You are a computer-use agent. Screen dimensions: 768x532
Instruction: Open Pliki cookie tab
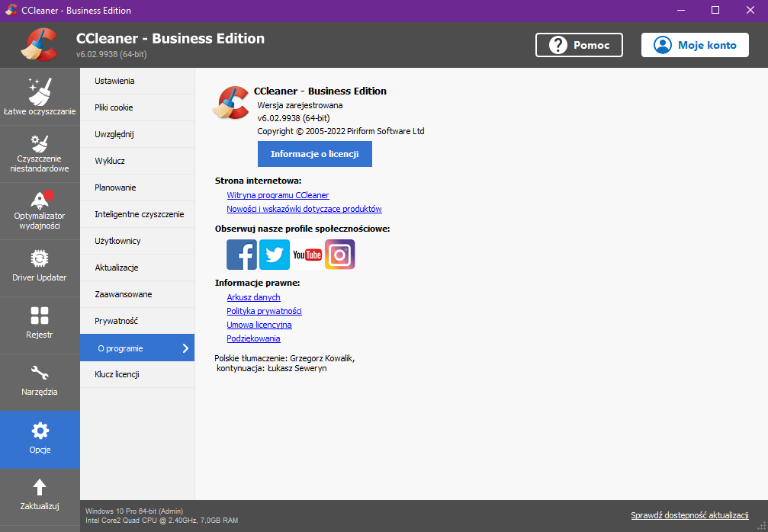click(137, 107)
